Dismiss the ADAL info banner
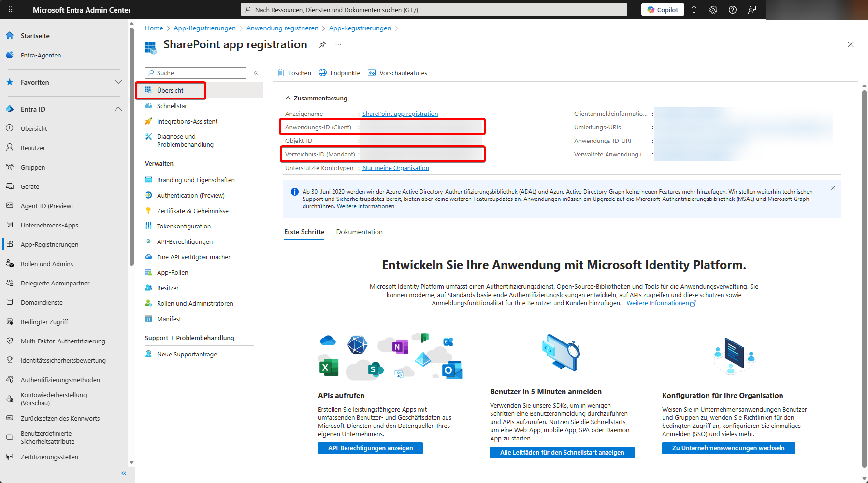868x483 pixels. pyautogui.click(x=833, y=188)
